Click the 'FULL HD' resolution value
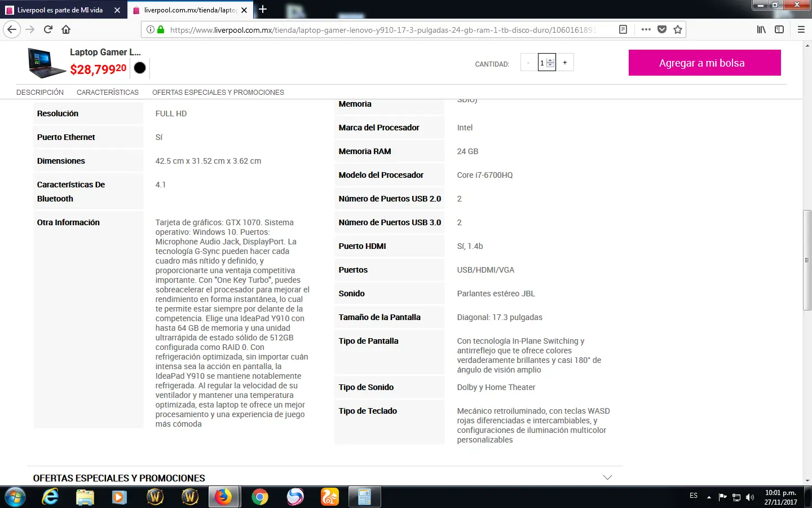 171,113
